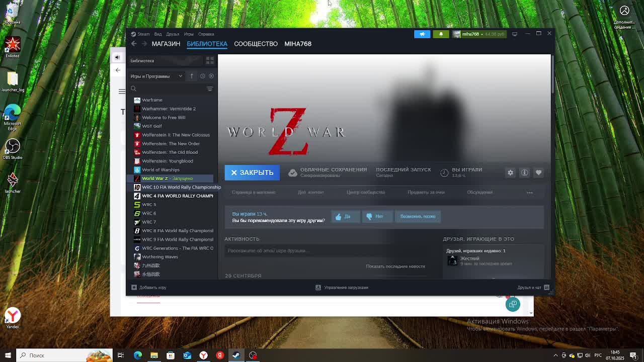Open the miha768 account dropdown
Screen dimensions: 644x362
pyautogui.click(x=478, y=34)
